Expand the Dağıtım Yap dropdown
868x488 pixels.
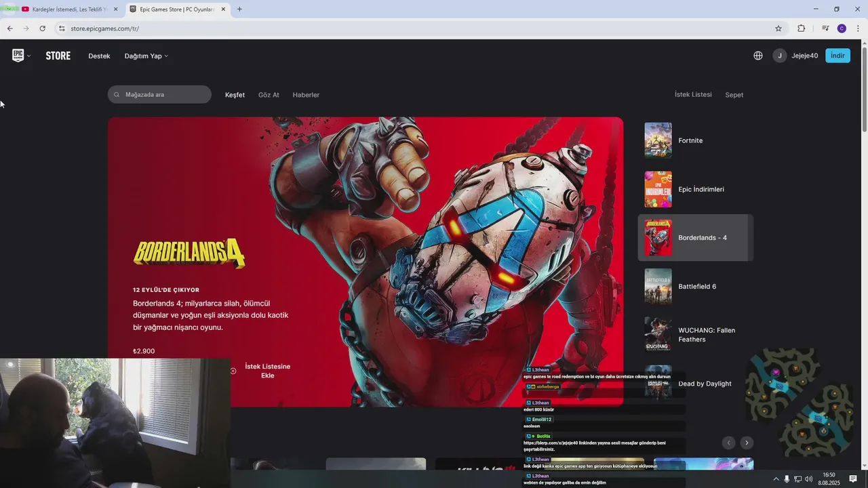click(146, 56)
